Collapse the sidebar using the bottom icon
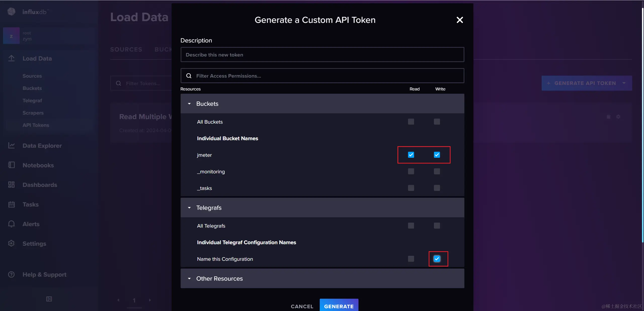Viewport: 644px width, 311px height. (49, 299)
